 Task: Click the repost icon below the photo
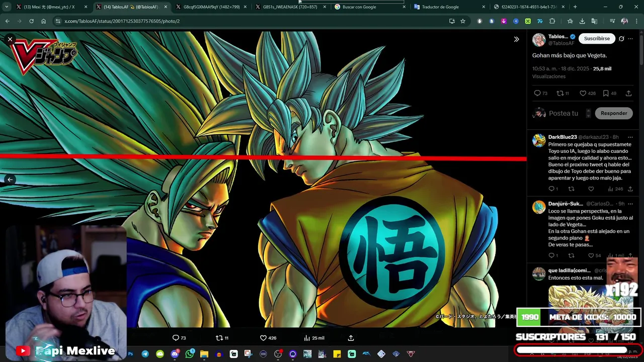[x=219, y=338]
